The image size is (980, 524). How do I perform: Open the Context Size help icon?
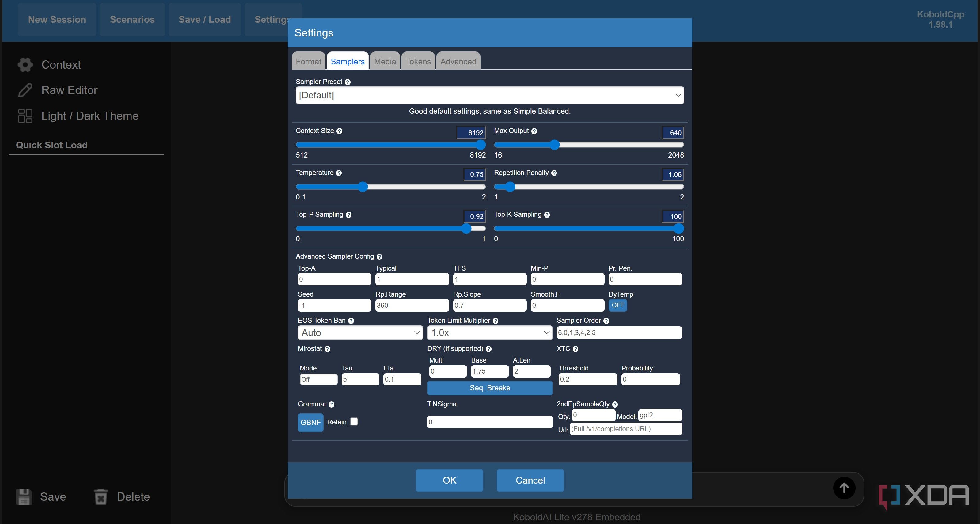pyautogui.click(x=339, y=131)
